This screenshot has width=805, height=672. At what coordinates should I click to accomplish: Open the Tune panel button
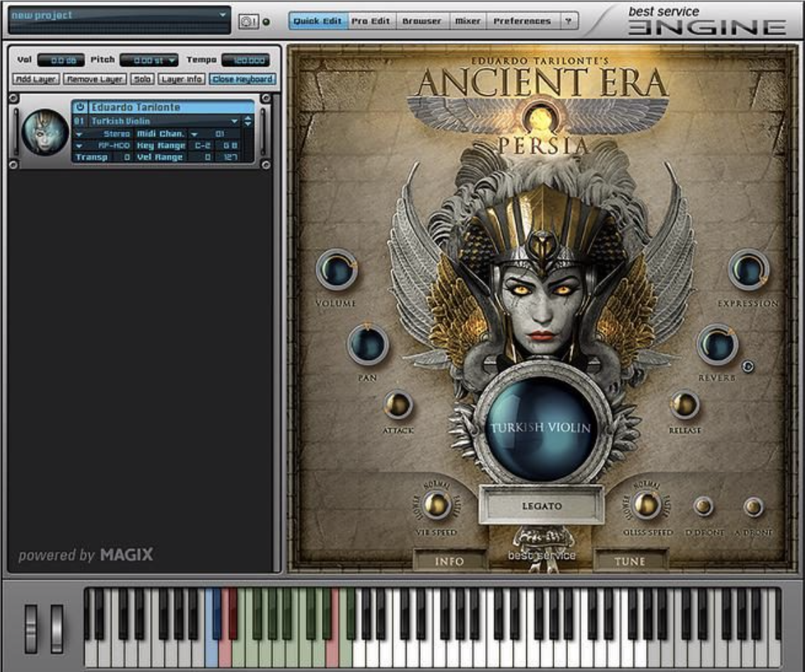tap(630, 561)
